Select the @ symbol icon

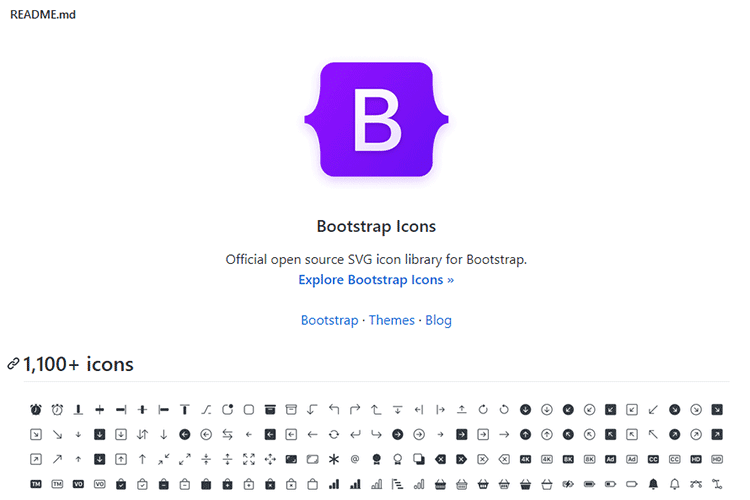pos(354,459)
